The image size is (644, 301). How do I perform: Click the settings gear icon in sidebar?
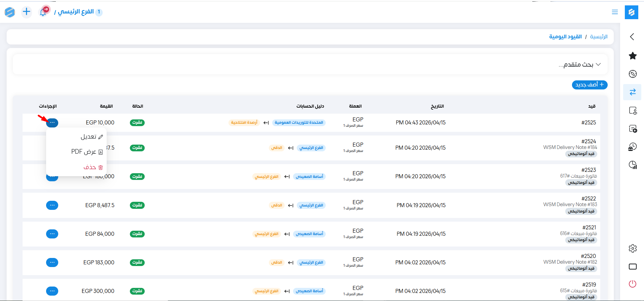pyautogui.click(x=633, y=249)
